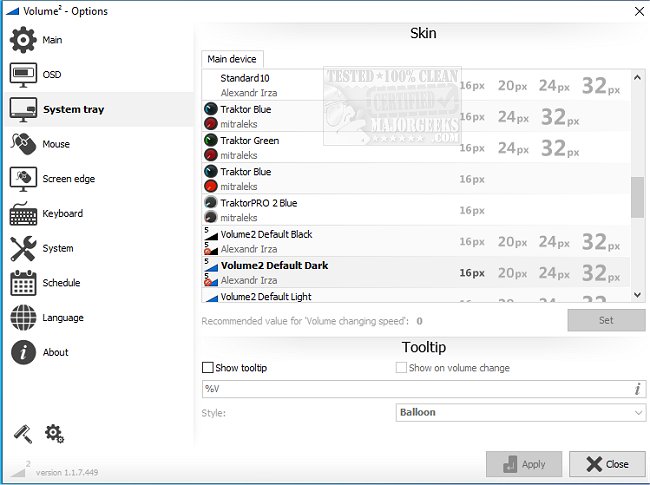Click the Apply button
The width and height of the screenshot is (650, 485).
(x=524, y=464)
